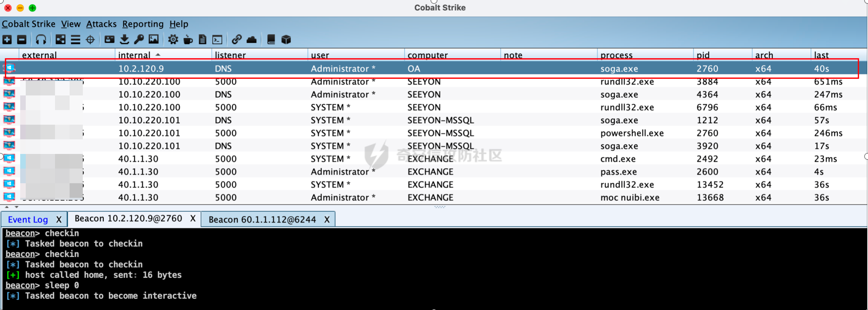This screenshot has width=868, height=310.
Task: Sort by the internal column header
Action: pyautogui.click(x=163, y=55)
